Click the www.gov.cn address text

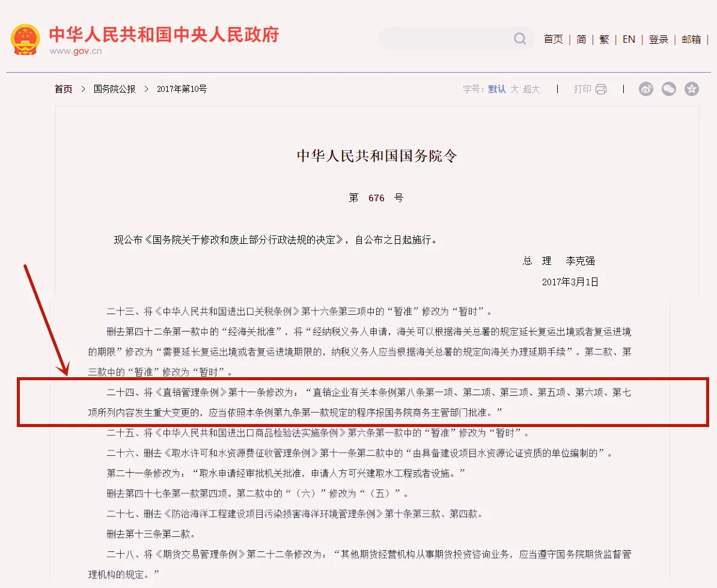(x=76, y=51)
